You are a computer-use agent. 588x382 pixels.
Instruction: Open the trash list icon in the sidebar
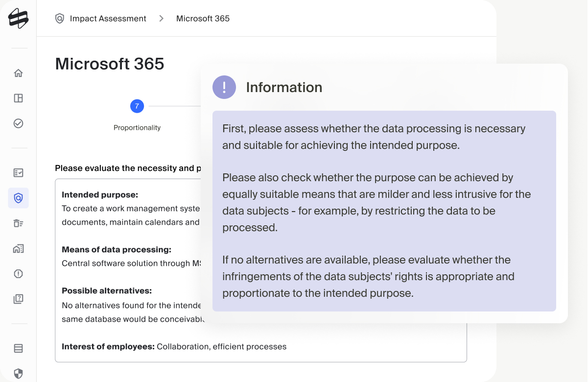(x=18, y=223)
